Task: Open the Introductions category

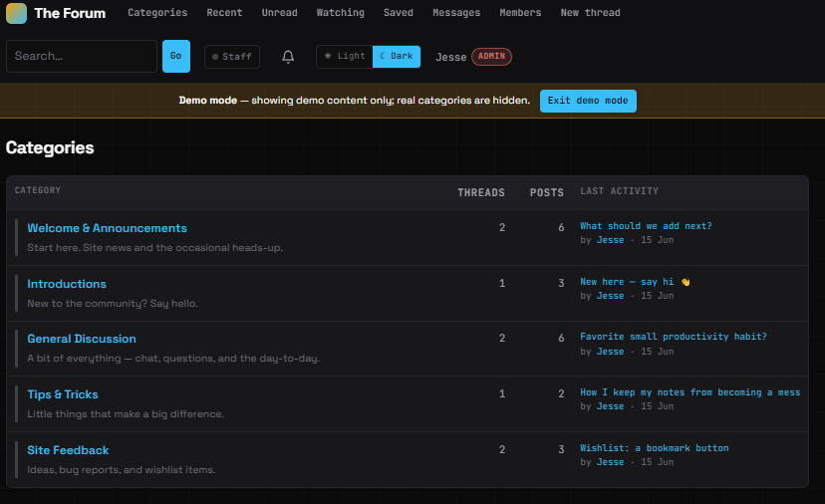Action: tap(67, 284)
